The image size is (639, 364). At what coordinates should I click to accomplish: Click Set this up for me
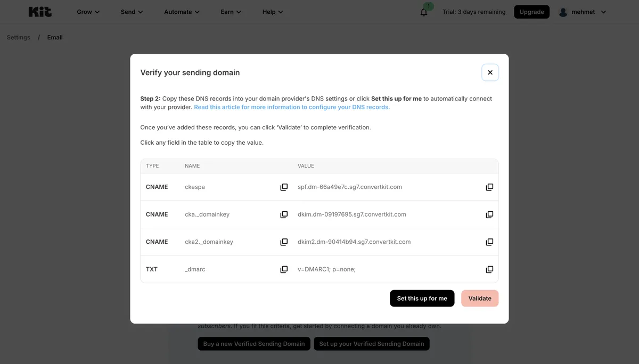coord(422,299)
